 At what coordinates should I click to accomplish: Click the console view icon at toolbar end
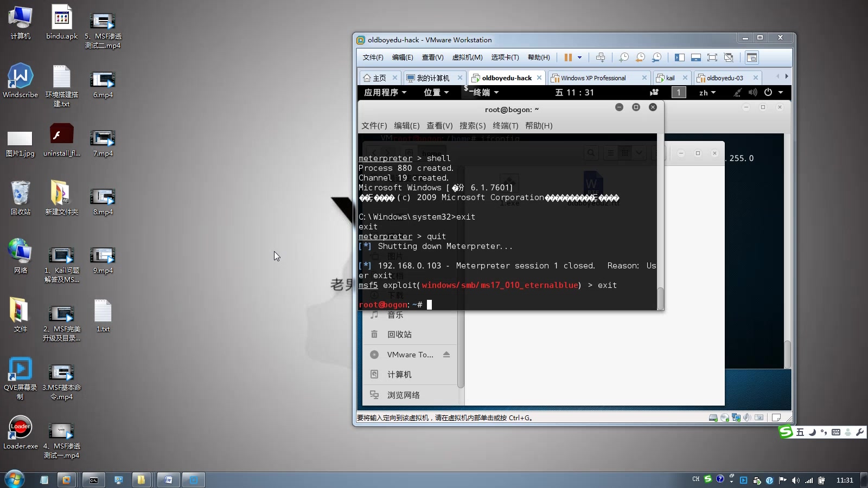pyautogui.click(x=751, y=57)
